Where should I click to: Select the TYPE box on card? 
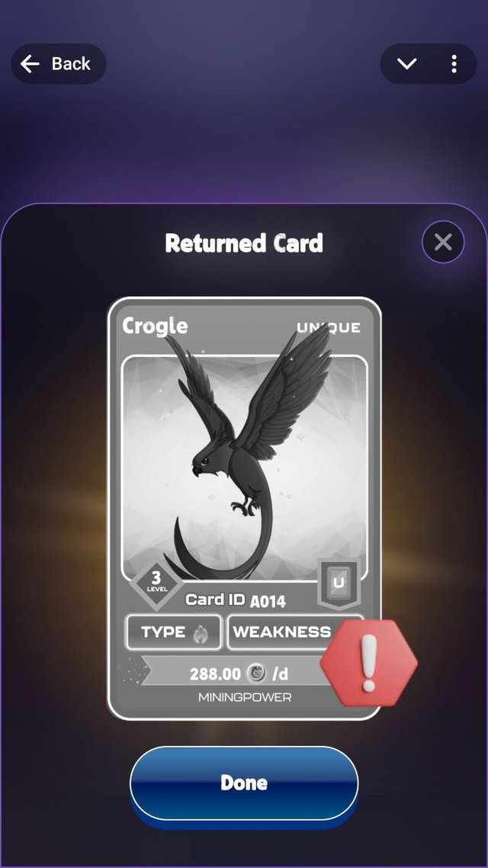[174, 632]
